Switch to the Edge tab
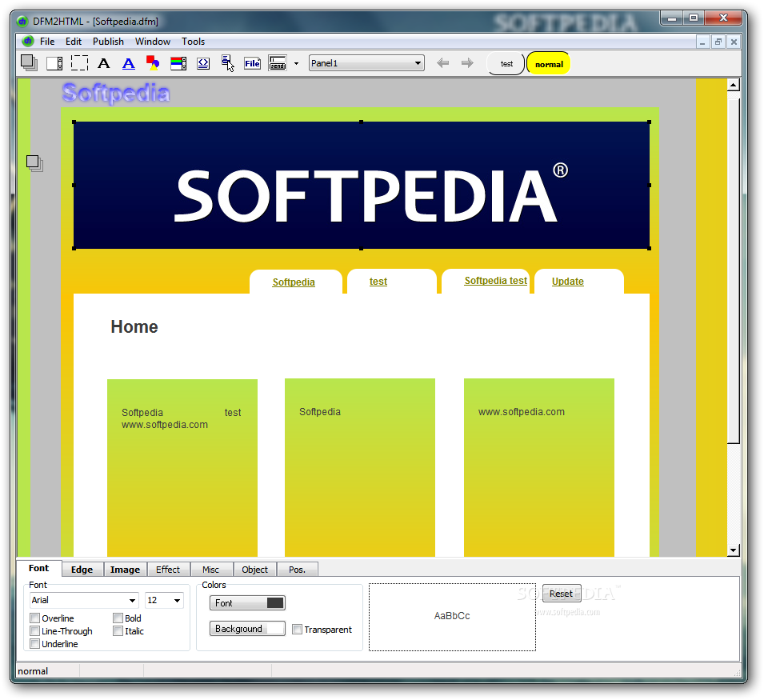 click(82, 570)
